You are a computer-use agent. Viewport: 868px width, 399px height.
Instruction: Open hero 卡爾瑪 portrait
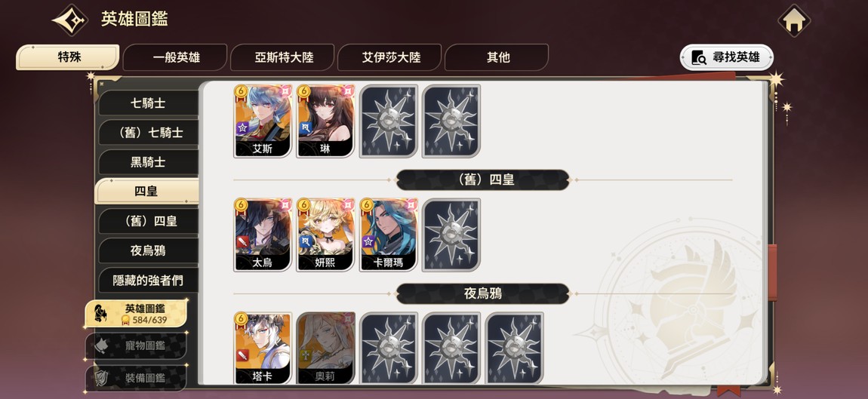389,235
